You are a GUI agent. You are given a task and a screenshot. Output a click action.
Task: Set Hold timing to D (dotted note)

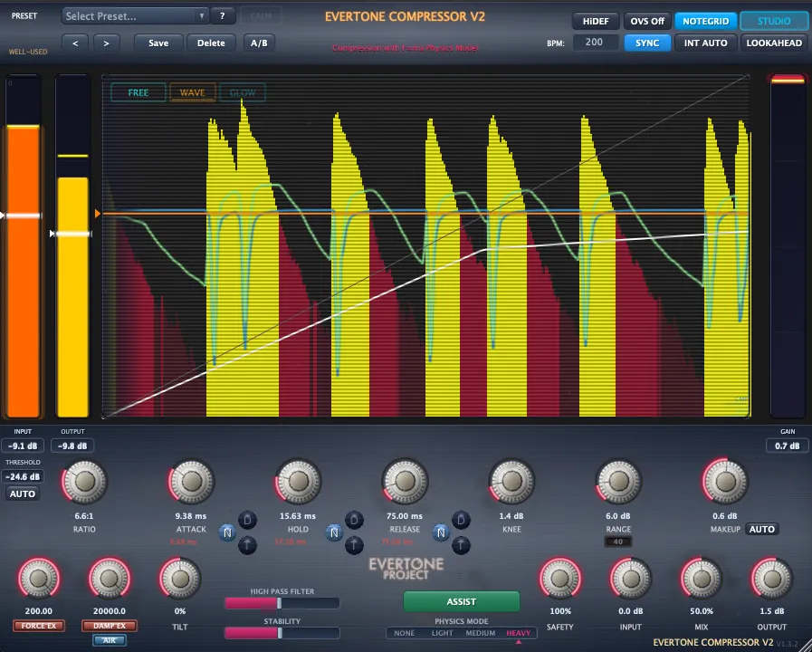[x=354, y=520]
